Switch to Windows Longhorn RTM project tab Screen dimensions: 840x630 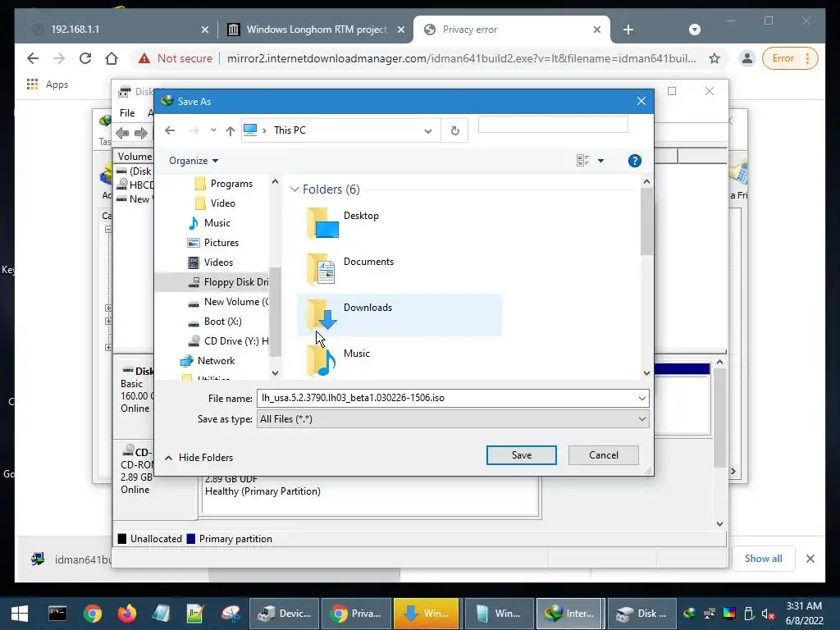[x=315, y=30]
